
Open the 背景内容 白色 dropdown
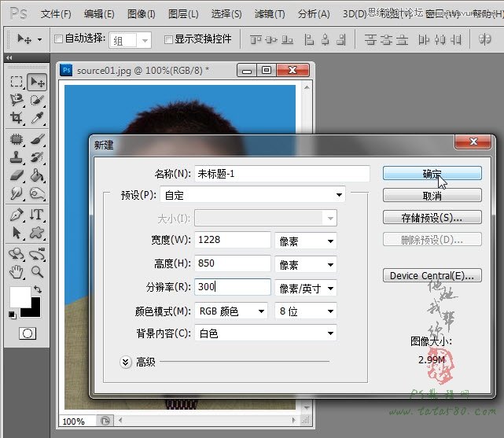click(266, 333)
